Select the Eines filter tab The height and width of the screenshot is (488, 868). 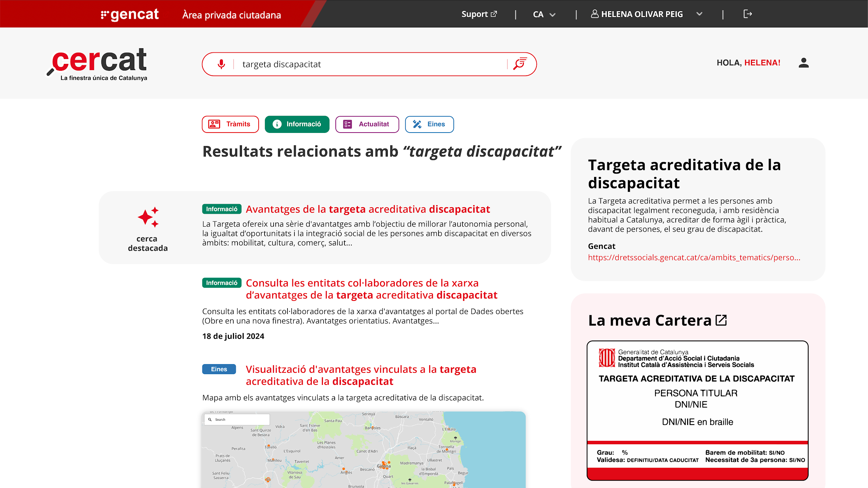tap(429, 124)
